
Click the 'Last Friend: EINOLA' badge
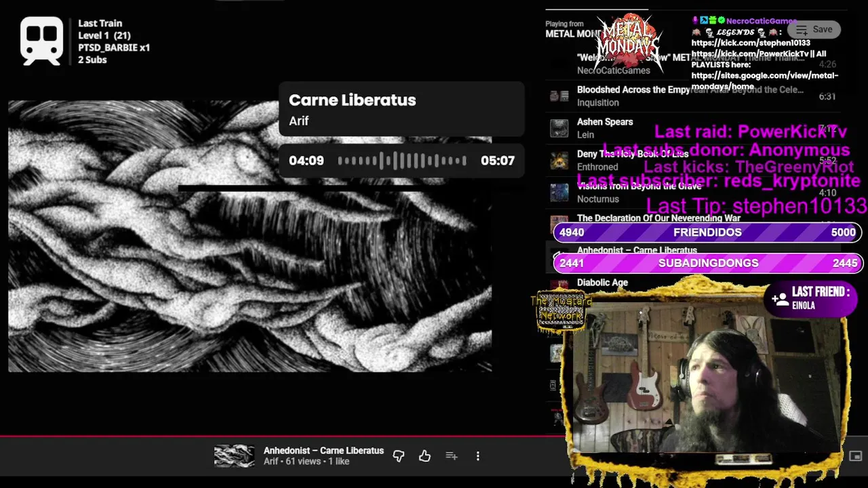point(811,298)
